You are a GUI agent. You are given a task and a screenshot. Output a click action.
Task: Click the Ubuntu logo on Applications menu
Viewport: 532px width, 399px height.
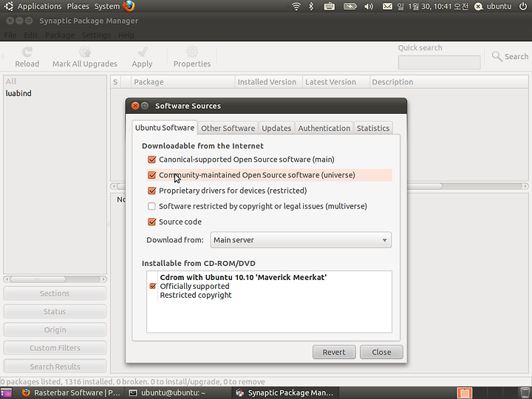click(9, 6)
